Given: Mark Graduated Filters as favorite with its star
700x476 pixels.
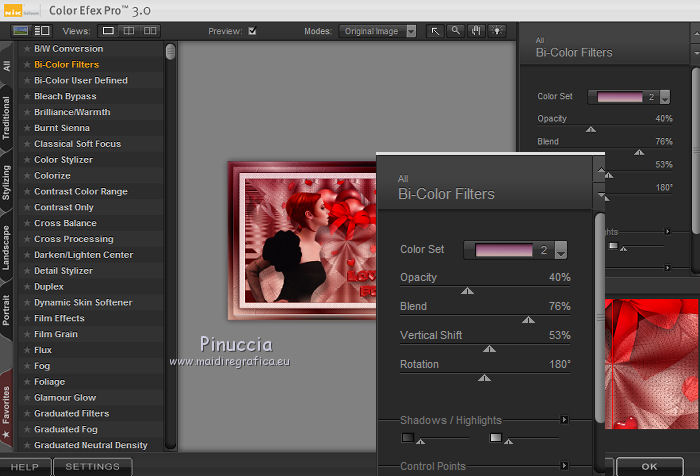Looking at the screenshot, I should tap(27, 413).
